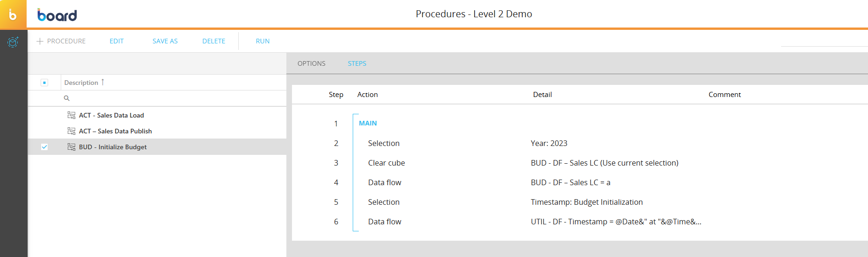The width and height of the screenshot is (868, 257).
Task: Click the ACT - Sales Data Load procedure icon
Action: pyautogui.click(x=71, y=115)
